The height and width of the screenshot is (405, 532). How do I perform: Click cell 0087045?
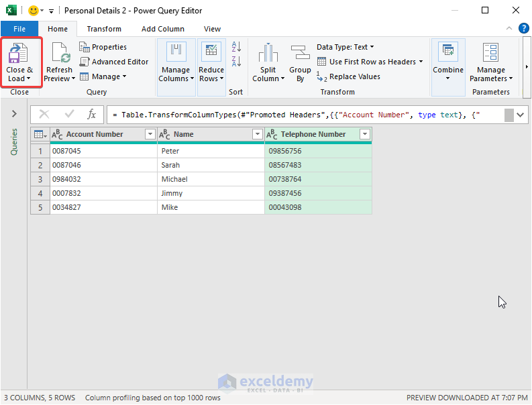coord(103,152)
